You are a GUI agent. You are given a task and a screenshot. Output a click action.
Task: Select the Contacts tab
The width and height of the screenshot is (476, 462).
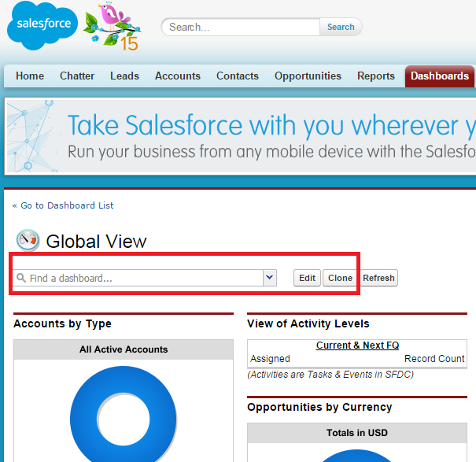[238, 76]
